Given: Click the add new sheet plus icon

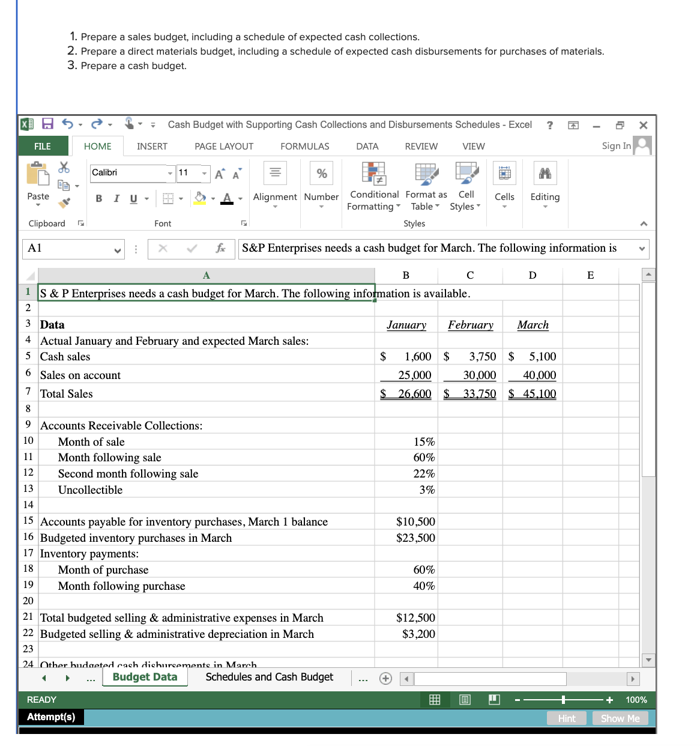Looking at the screenshot, I should [385, 678].
